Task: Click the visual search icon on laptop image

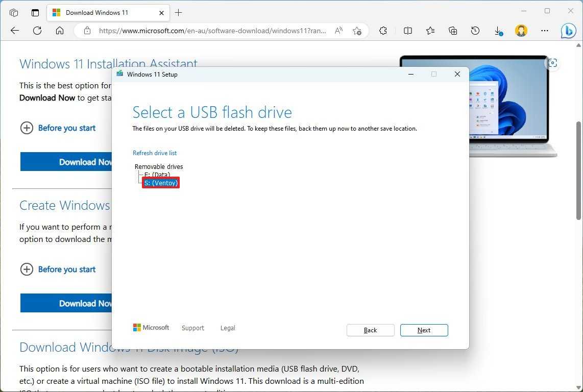Action: (552, 63)
